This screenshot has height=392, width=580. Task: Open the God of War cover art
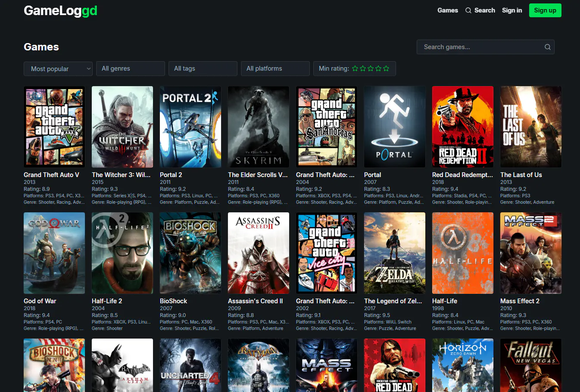pyautogui.click(x=54, y=253)
